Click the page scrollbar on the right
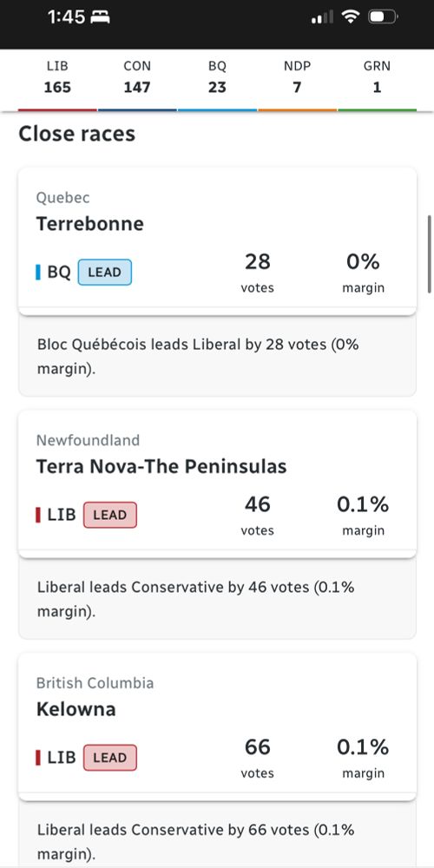 pos(430,254)
